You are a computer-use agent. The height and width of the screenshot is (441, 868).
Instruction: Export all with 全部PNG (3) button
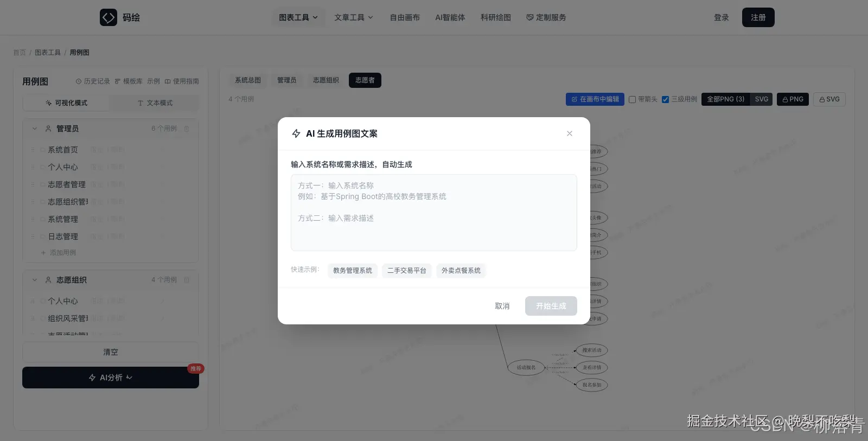pyautogui.click(x=726, y=99)
